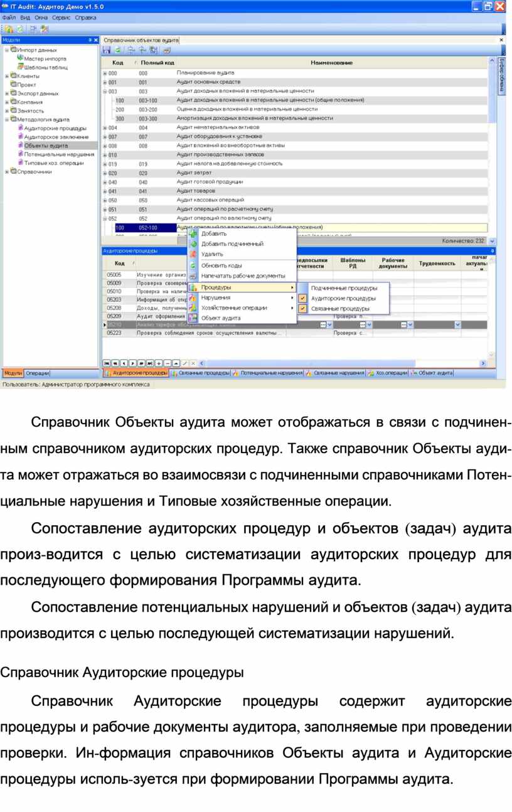Click the save icon in the Справочник toolbar

[107, 50]
